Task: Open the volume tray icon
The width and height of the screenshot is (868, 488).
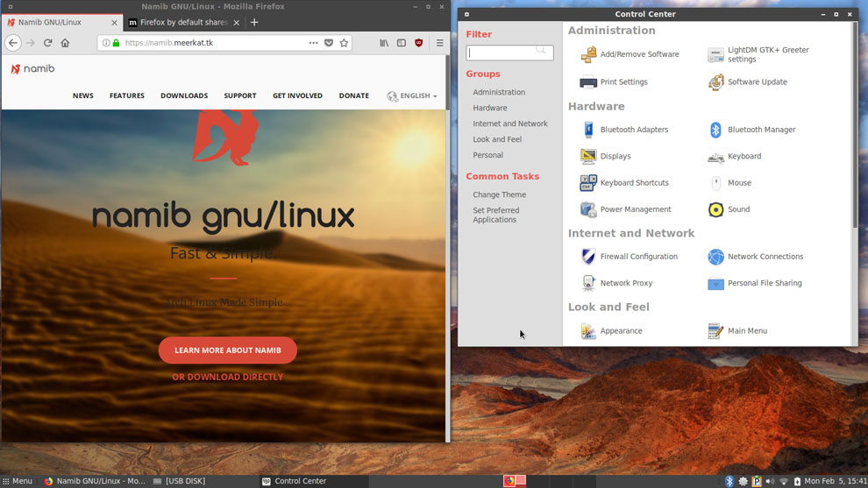Action: pyautogui.click(x=770, y=481)
